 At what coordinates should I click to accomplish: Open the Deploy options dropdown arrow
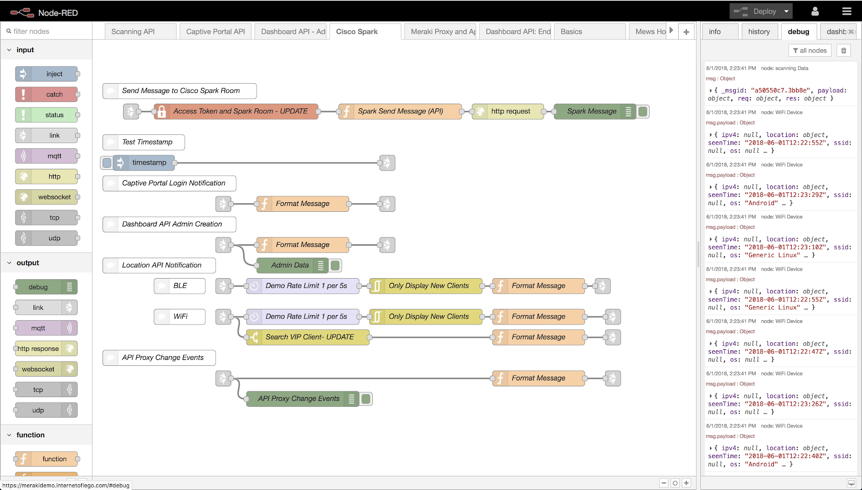tap(787, 11)
